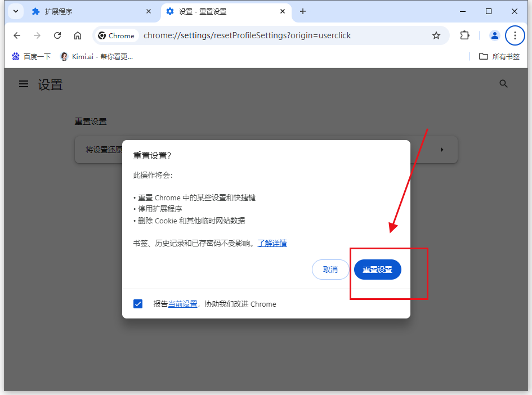
Task: Click the Chrome site info chip
Action: click(x=117, y=35)
